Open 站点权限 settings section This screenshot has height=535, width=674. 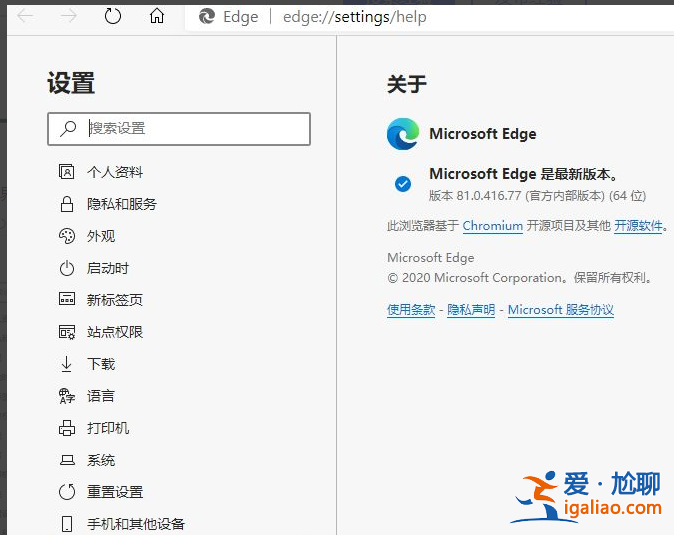[115, 332]
